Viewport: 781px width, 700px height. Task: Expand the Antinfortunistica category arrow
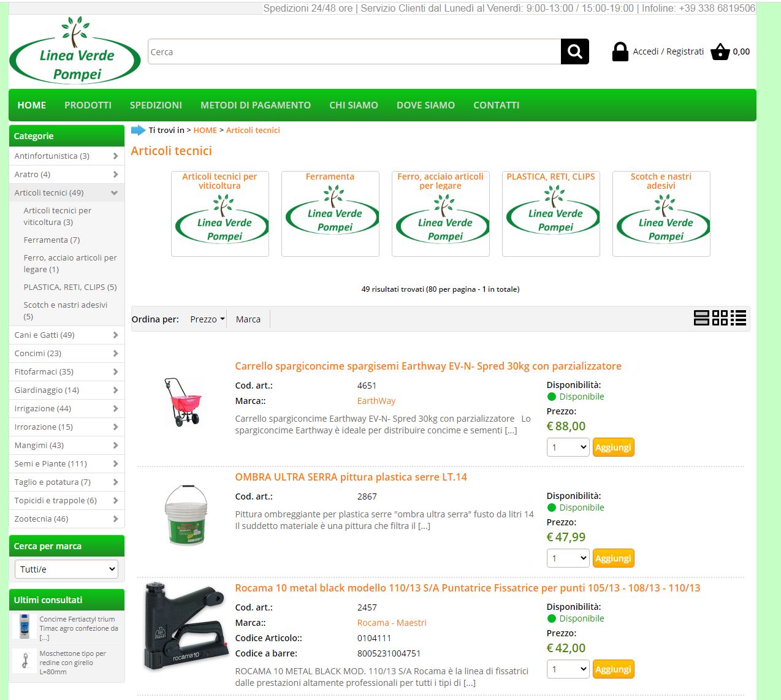coord(115,156)
